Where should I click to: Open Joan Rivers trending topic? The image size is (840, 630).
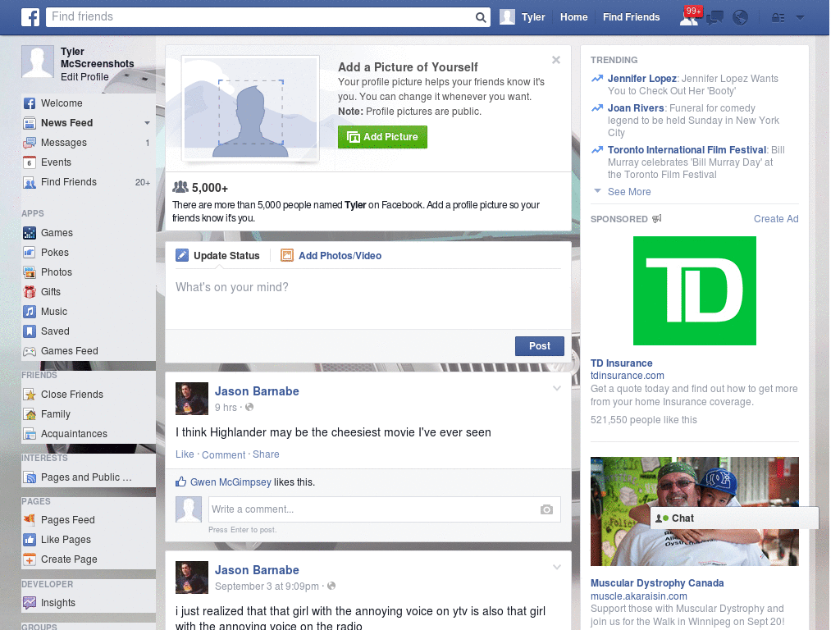[x=636, y=108]
